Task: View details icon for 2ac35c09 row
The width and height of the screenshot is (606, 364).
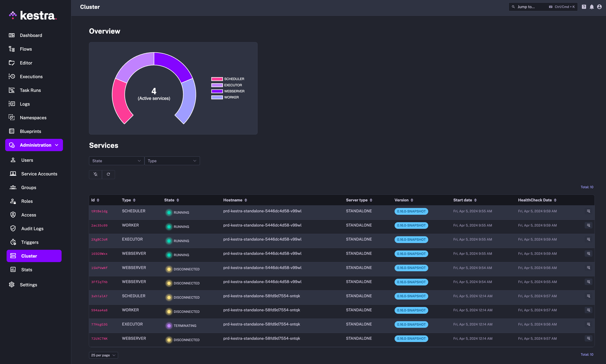Action: pos(588,225)
